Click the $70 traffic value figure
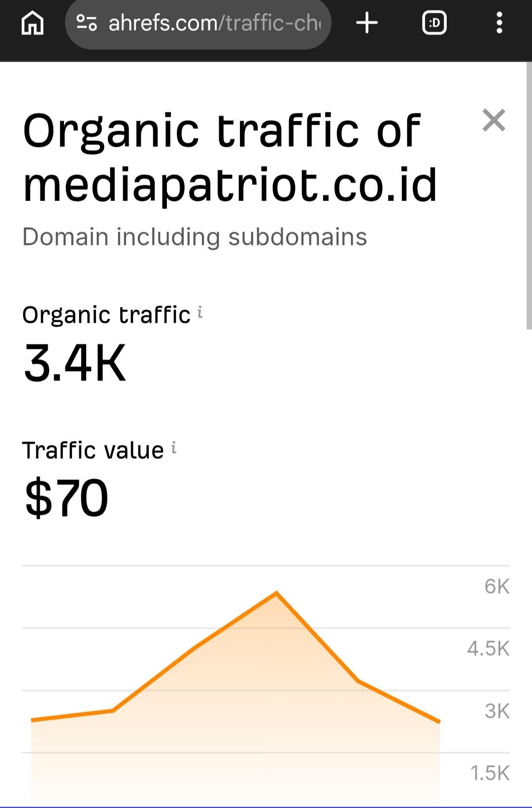 click(66, 499)
